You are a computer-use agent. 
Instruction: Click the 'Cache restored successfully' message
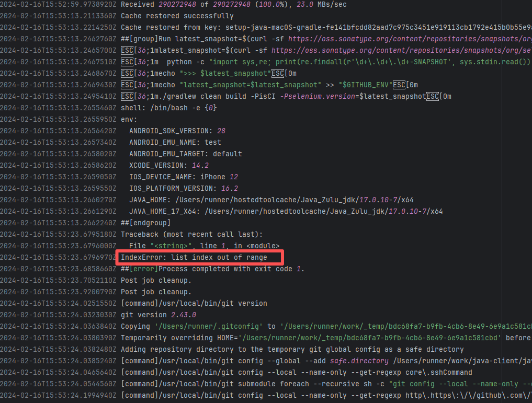click(x=177, y=16)
